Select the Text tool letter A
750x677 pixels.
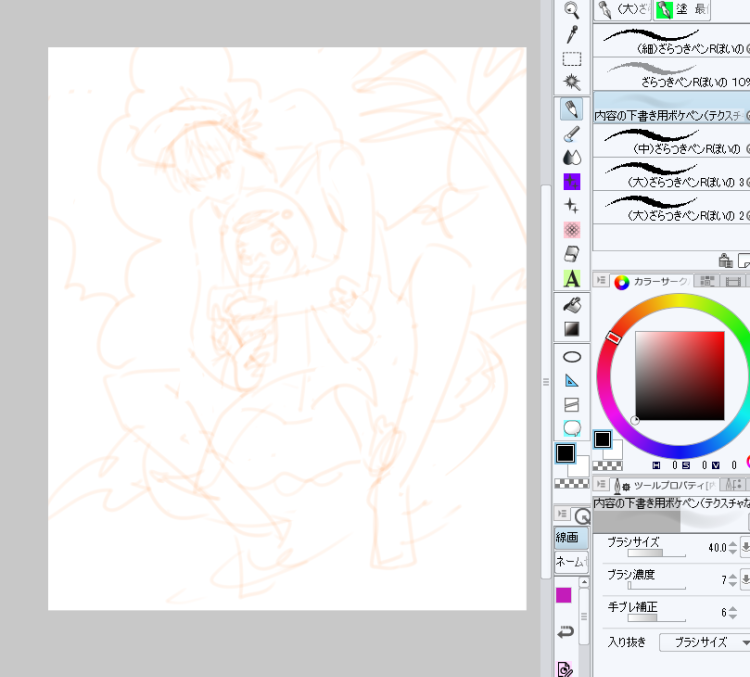572,278
